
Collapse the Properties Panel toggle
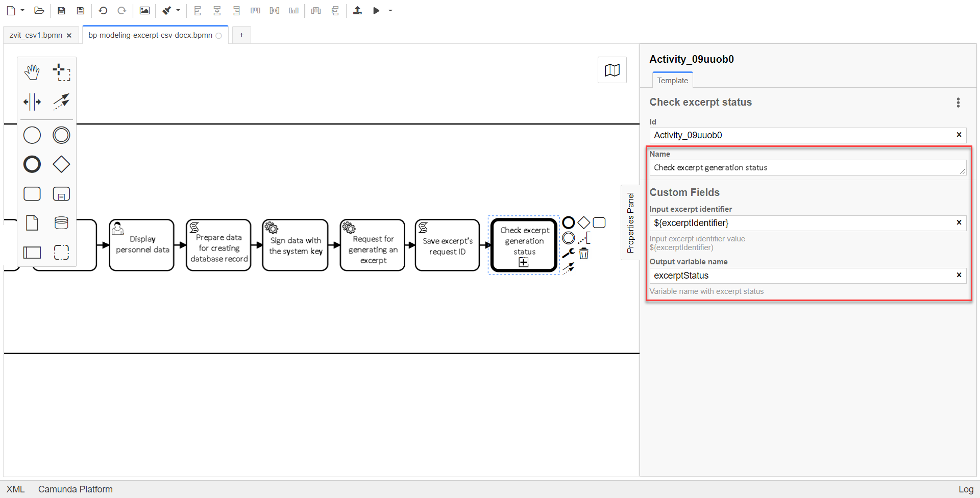(630, 222)
